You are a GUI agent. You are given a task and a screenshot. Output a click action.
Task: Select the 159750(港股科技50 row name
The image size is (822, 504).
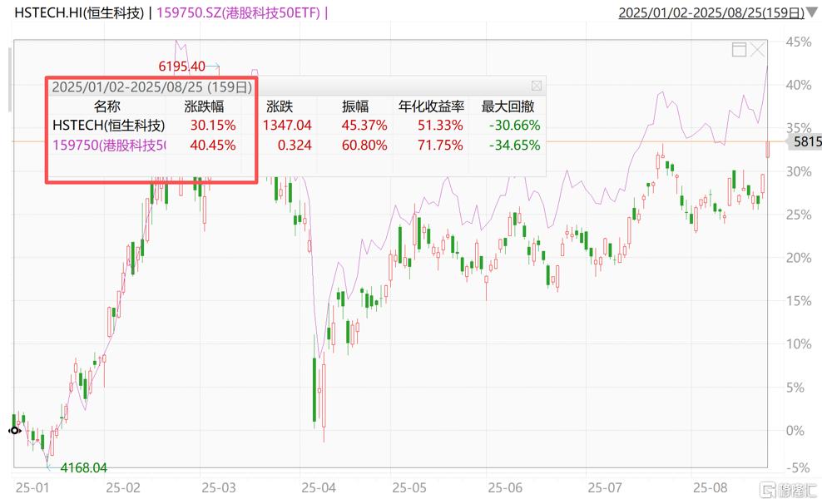pos(109,145)
